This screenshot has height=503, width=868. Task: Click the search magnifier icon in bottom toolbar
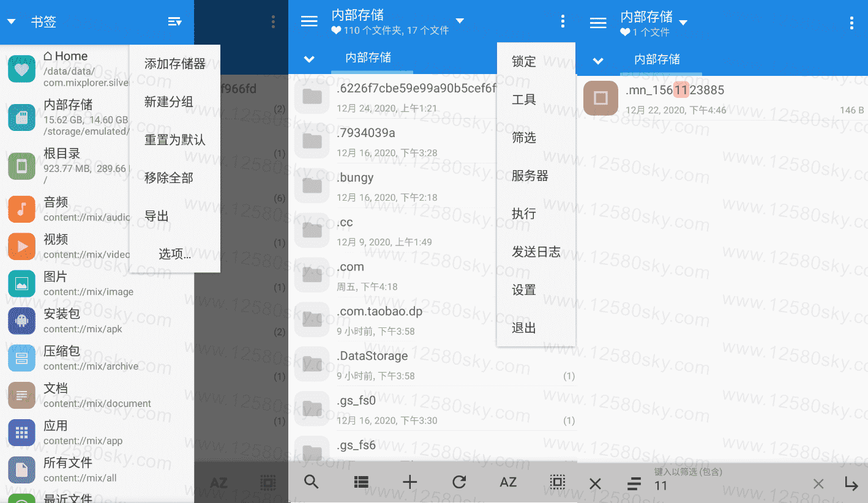pyautogui.click(x=311, y=482)
